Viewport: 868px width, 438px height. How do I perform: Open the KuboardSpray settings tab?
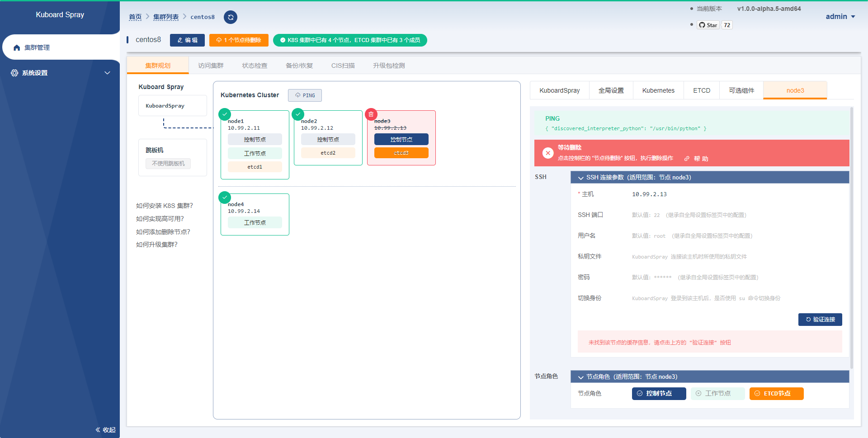click(560, 90)
